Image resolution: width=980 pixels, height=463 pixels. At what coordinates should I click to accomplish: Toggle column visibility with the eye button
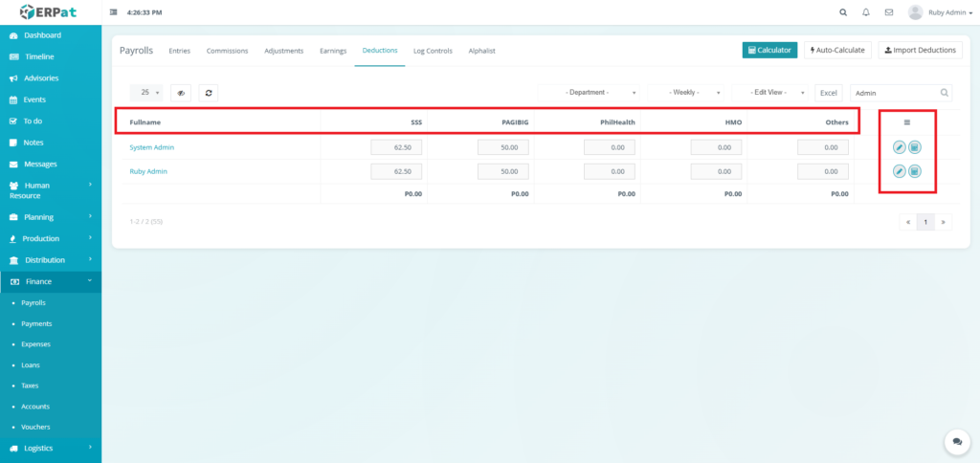[x=181, y=93]
